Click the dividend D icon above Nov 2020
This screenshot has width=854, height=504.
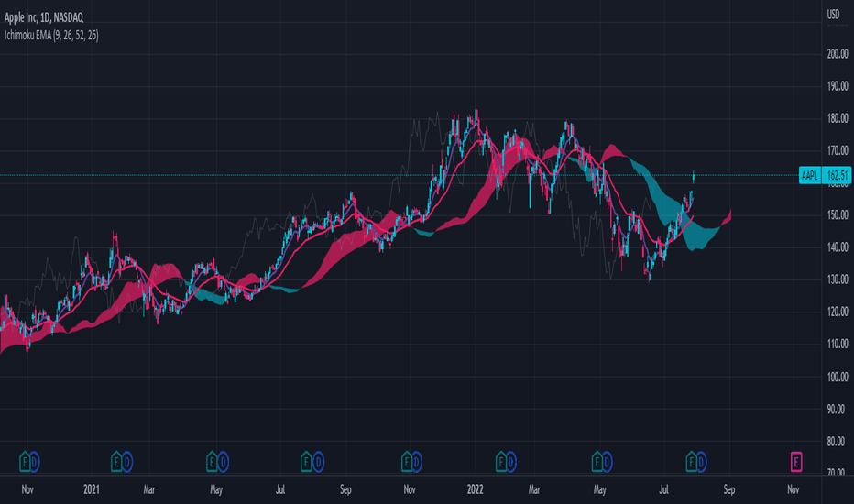(34, 463)
